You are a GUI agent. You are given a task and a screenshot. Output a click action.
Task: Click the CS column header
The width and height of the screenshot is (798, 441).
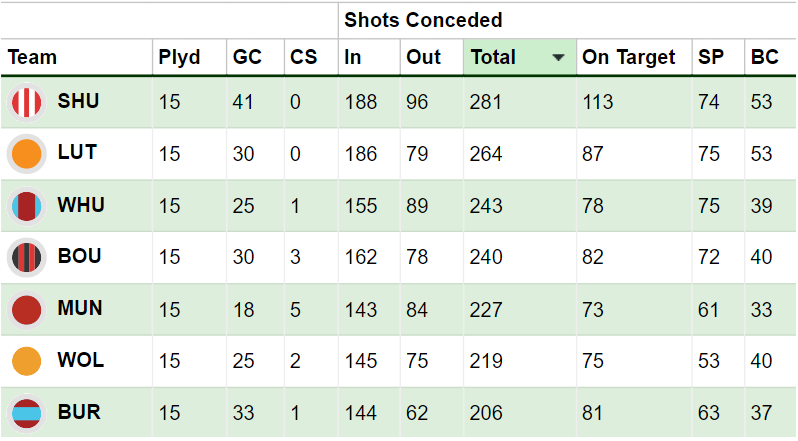[303, 58]
